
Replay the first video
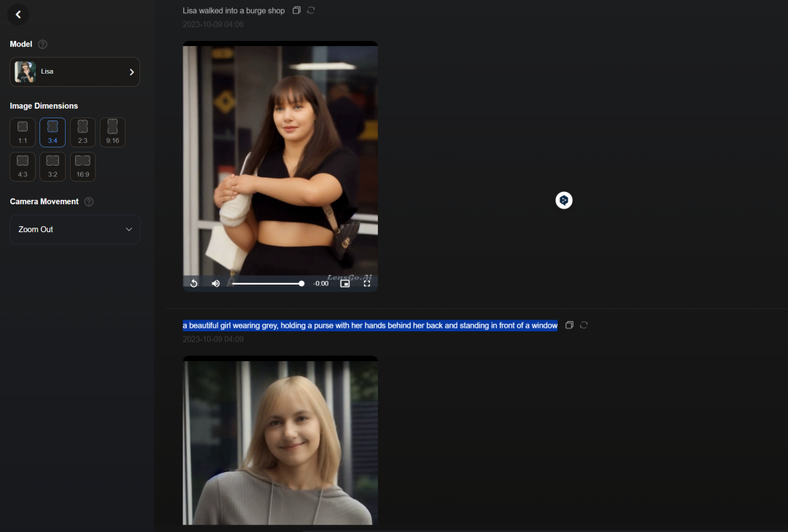pyautogui.click(x=194, y=284)
